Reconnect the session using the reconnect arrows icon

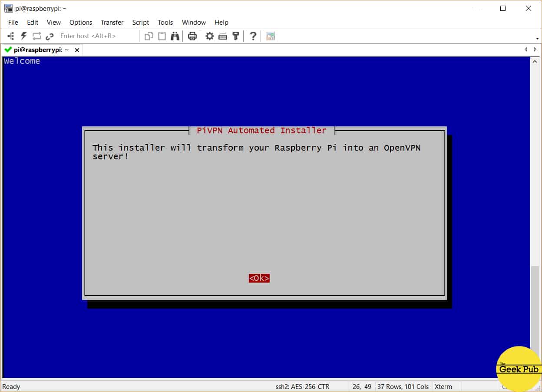[x=36, y=36]
